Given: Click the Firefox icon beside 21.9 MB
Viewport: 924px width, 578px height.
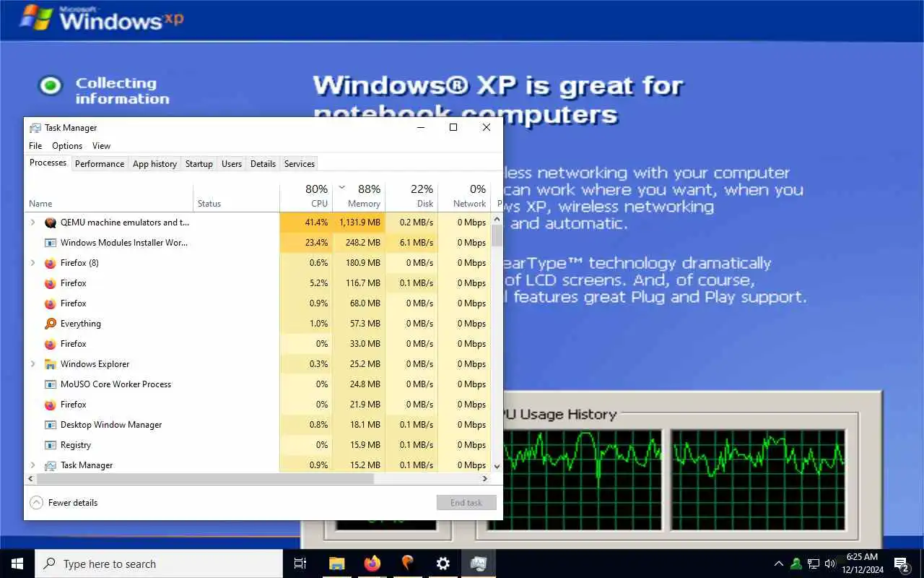Looking at the screenshot, I should [51, 405].
